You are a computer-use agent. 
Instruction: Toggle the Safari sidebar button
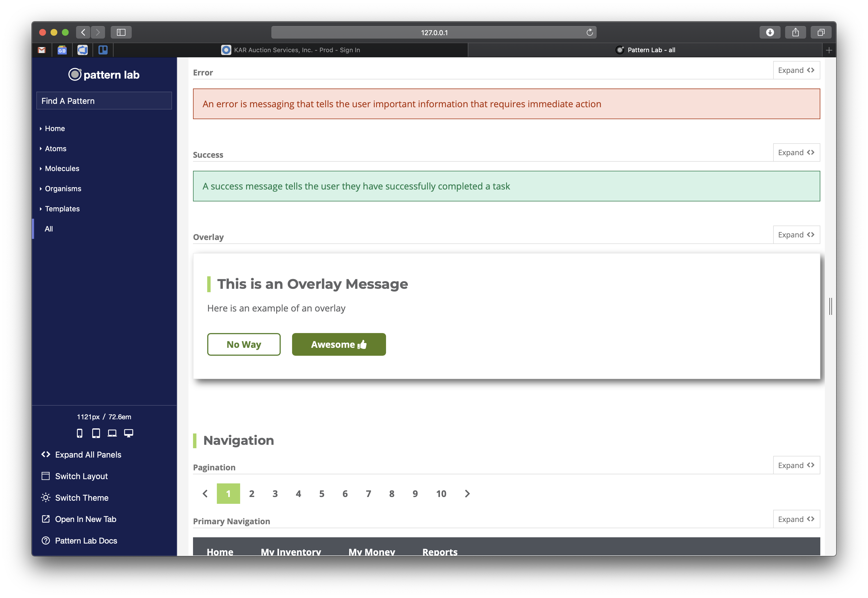[121, 32]
